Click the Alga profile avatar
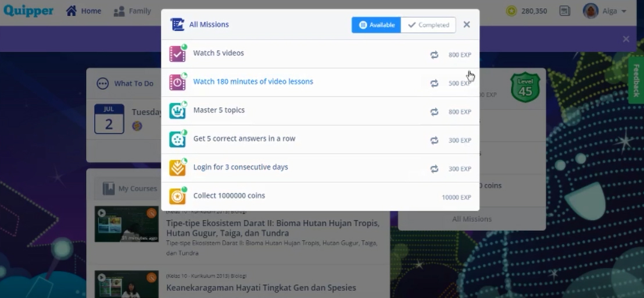 591,10
